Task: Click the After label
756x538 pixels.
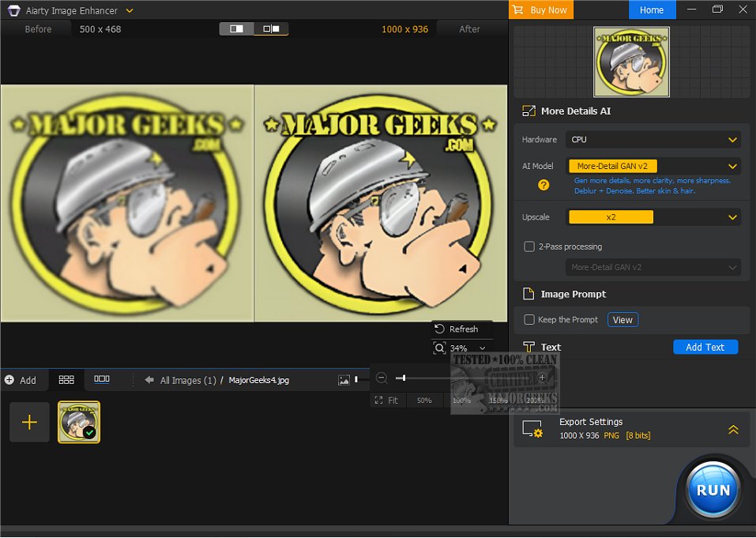Action: tap(469, 29)
